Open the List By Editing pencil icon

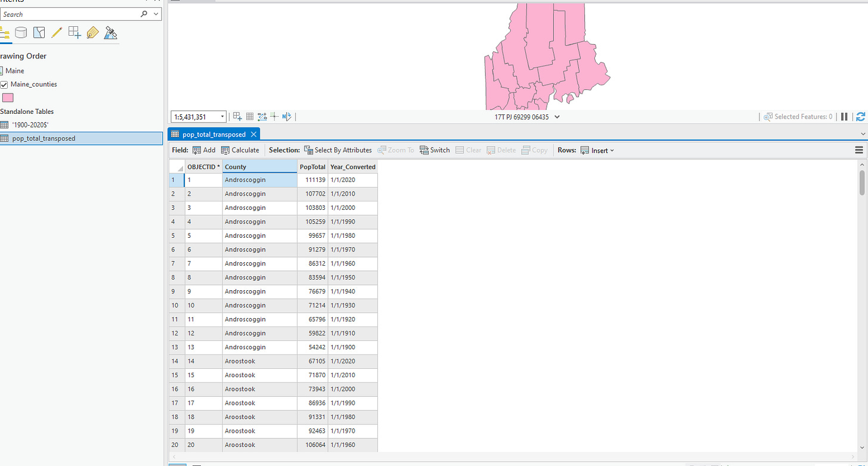(57, 33)
